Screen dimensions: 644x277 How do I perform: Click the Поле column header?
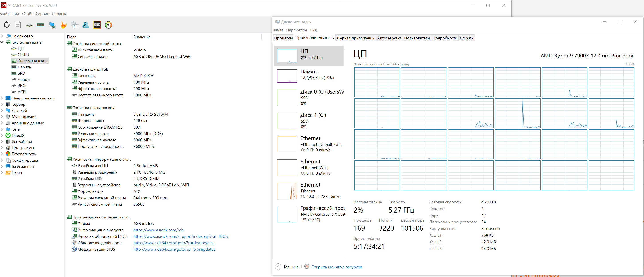point(99,37)
